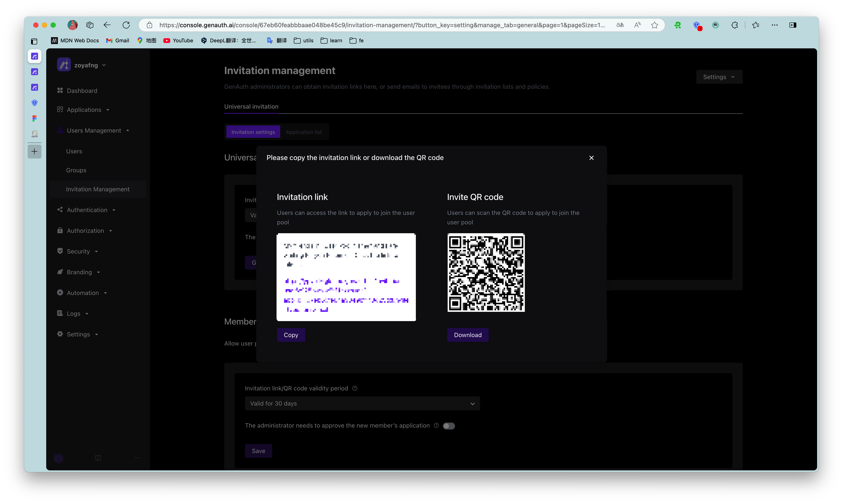This screenshot has width=843, height=504.
Task: Click the Users Management person icon
Action: [60, 130]
